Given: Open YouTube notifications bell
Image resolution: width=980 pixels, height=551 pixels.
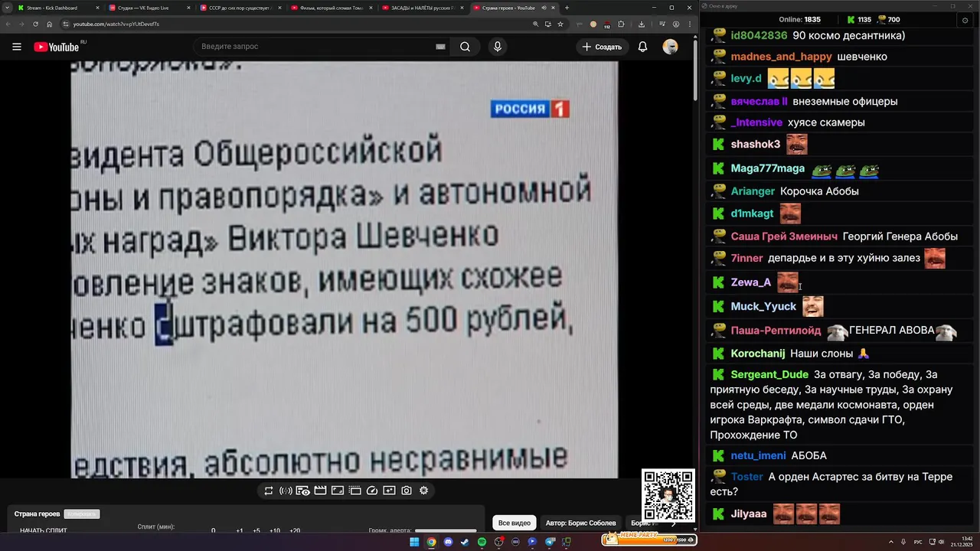Looking at the screenshot, I should (643, 47).
